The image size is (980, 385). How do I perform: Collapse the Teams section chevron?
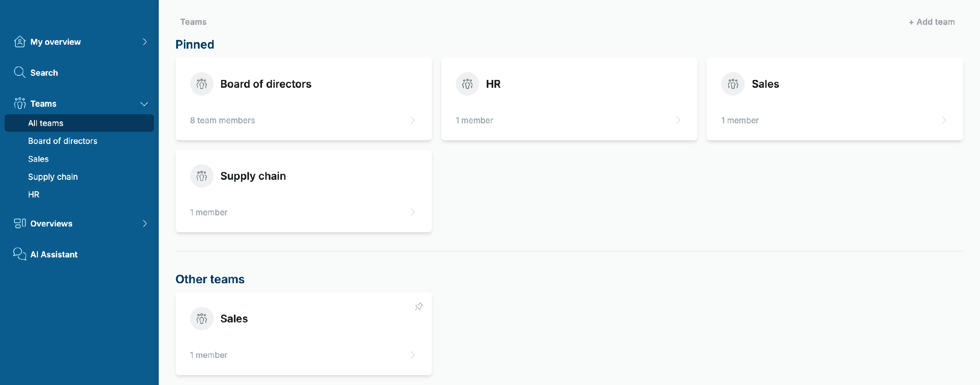[144, 104]
